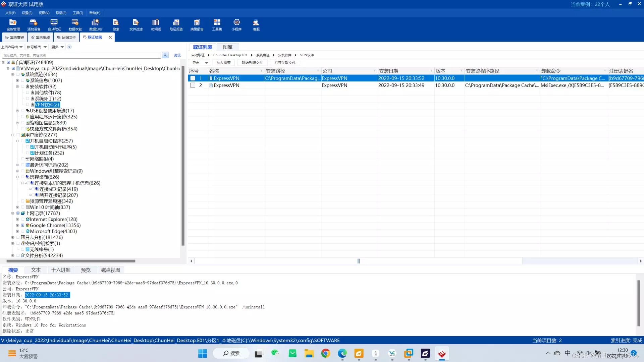
Task: Open the 取证(P) menu
Action: point(61,13)
